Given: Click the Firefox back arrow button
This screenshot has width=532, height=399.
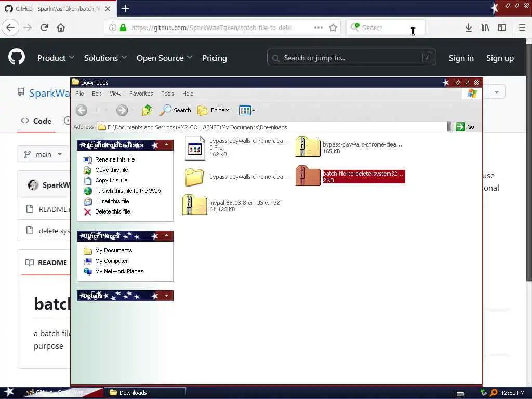Looking at the screenshot, I should 10,28.
